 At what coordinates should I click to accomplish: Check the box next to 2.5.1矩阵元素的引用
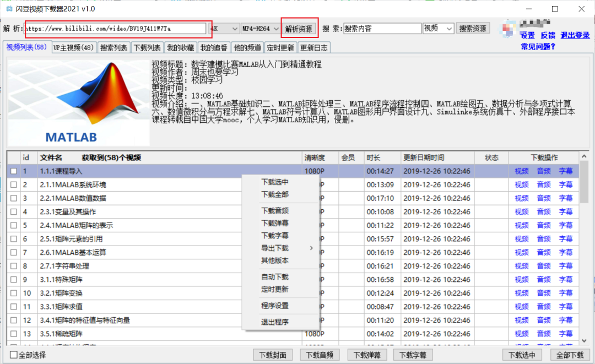pyautogui.click(x=14, y=239)
